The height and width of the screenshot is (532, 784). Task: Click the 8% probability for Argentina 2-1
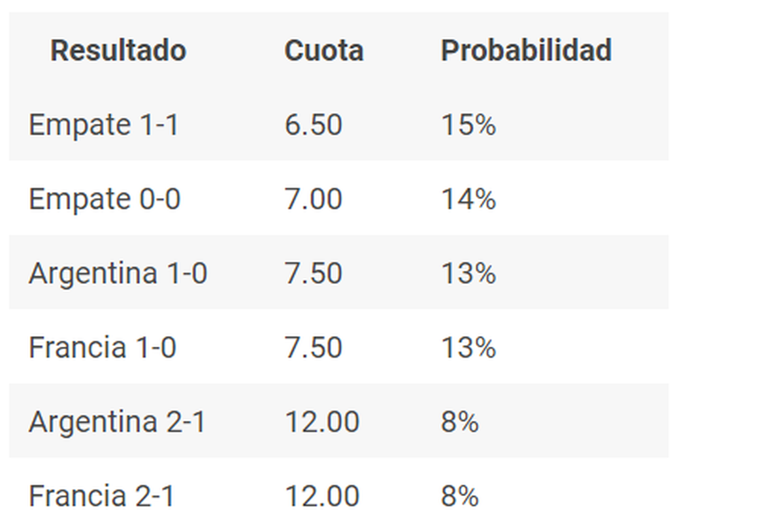coord(459,422)
